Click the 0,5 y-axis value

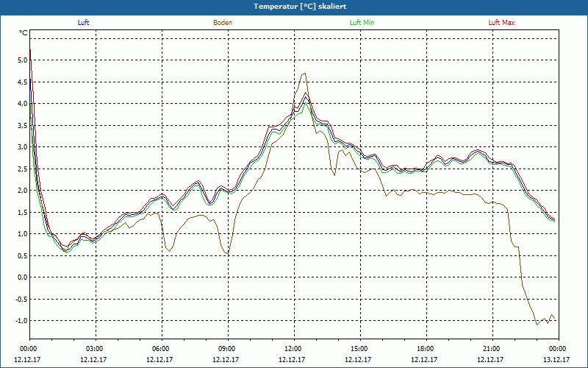(23, 255)
